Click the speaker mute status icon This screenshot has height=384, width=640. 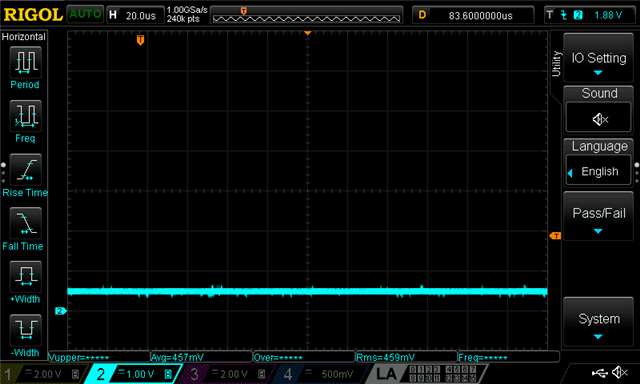point(620,372)
